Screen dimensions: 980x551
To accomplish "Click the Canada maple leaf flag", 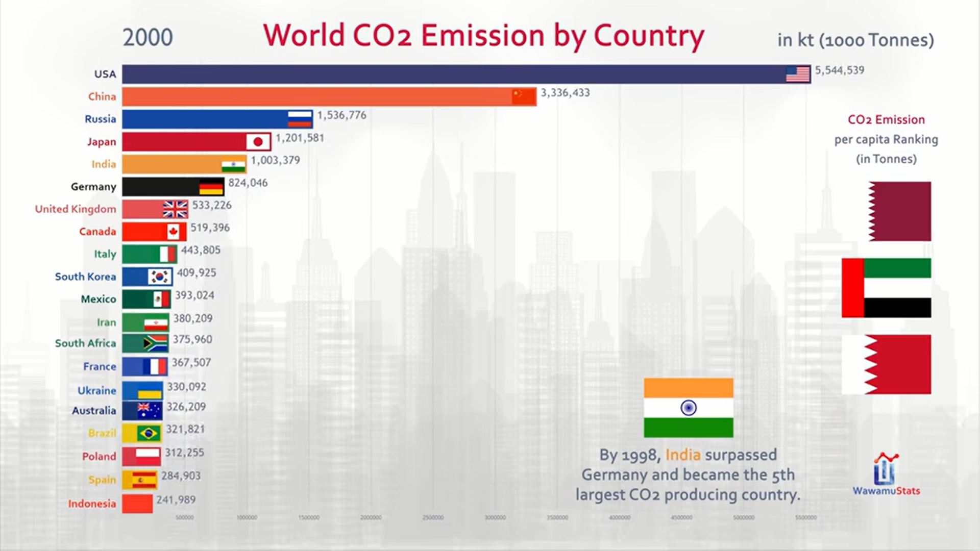I will 174,232.
